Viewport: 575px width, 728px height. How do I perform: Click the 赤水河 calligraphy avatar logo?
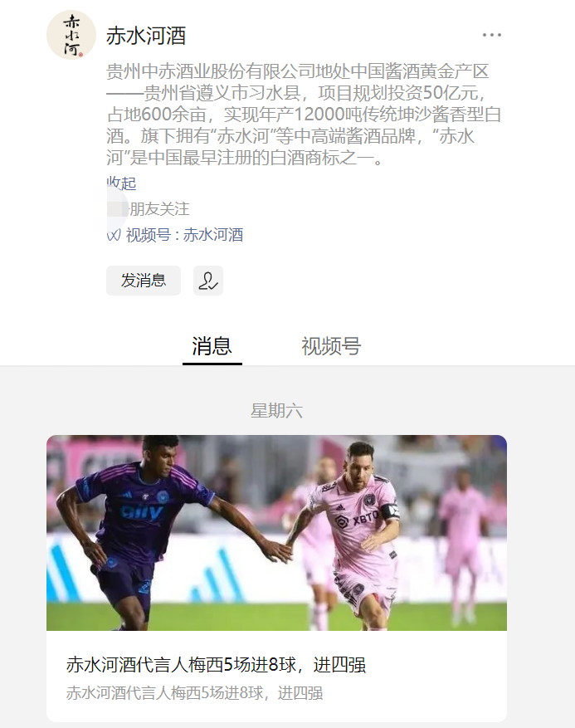click(x=71, y=35)
